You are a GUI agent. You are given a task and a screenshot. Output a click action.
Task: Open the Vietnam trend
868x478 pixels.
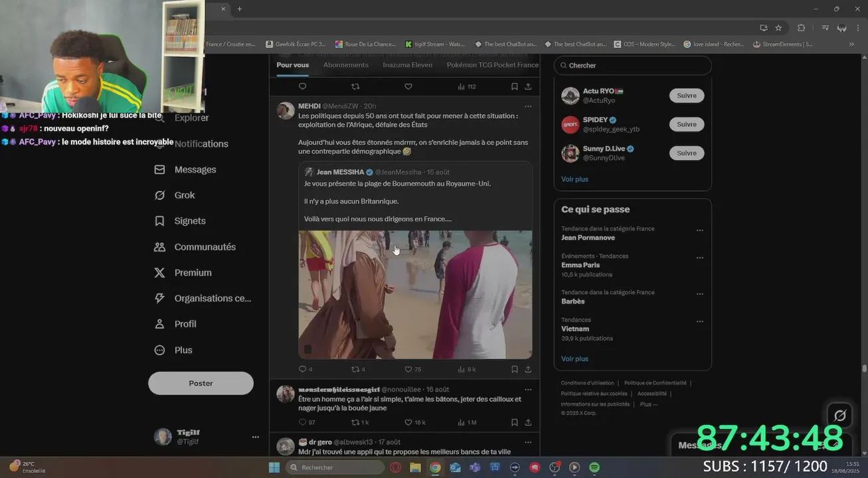pyautogui.click(x=575, y=329)
